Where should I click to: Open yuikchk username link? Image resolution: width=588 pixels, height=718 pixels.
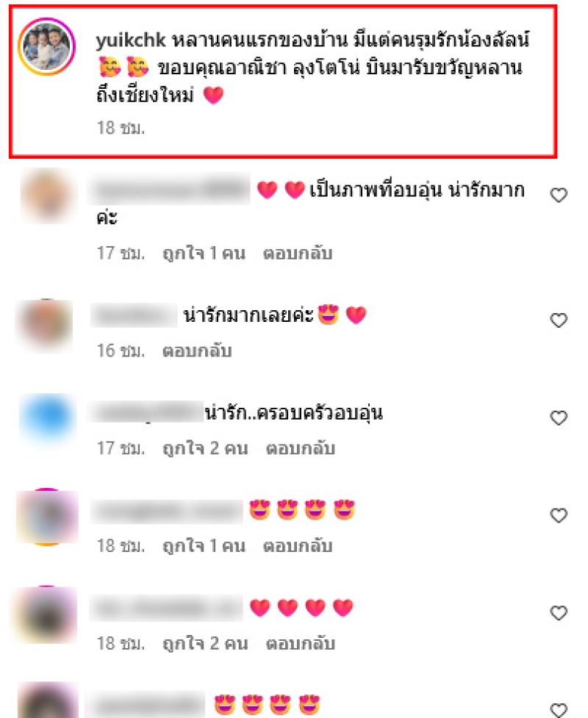pos(131,40)
